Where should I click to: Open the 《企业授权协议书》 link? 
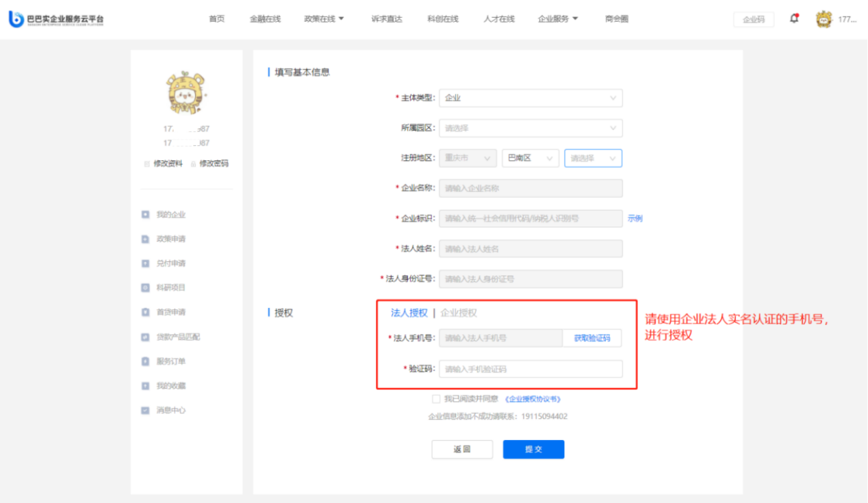(533, 399)
